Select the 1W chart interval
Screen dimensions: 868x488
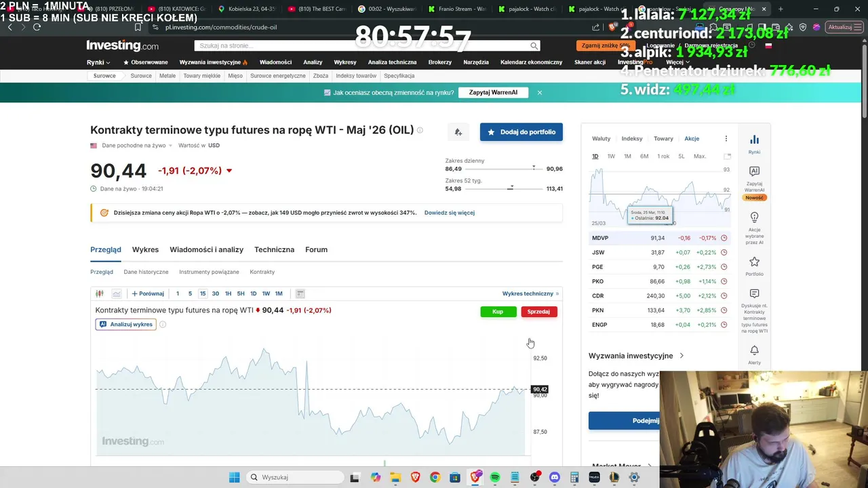pyautogui.click(x=266, y=293)
